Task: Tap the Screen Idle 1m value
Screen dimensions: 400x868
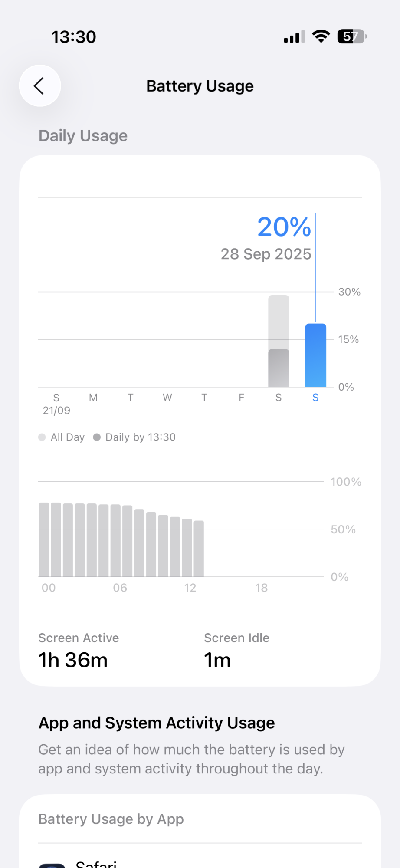Action: pos(217,660)
